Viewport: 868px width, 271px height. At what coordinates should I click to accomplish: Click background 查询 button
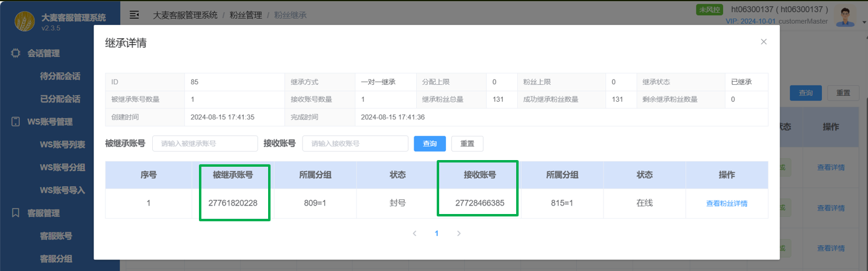(x=806, y=93)
